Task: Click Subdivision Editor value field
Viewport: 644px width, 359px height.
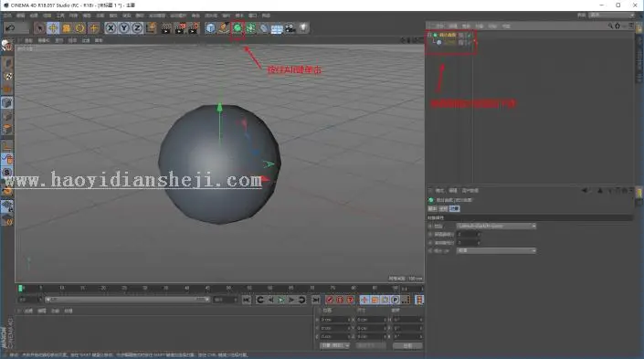Action: [x=469, y=234]
